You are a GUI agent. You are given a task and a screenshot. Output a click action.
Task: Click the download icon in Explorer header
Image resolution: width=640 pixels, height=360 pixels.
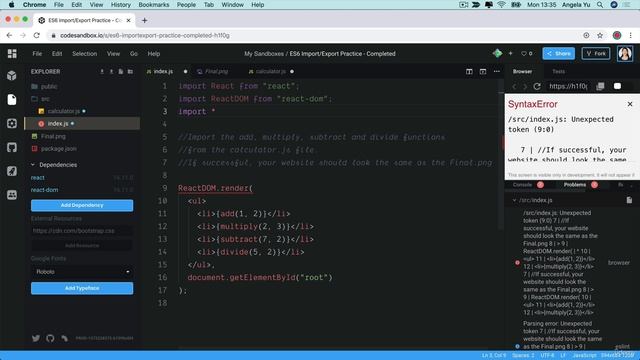click(102, 71)
